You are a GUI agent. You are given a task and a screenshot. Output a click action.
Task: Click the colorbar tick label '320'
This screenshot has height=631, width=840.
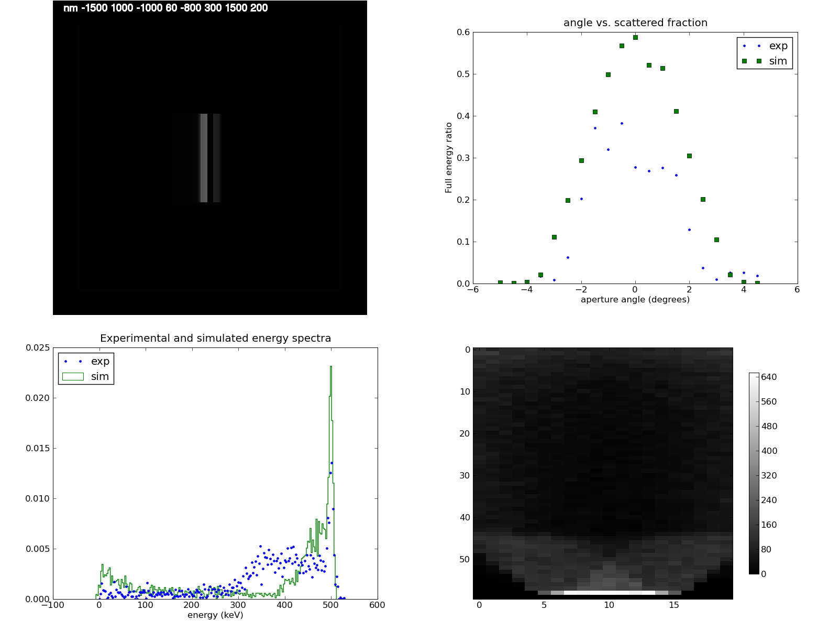(x=769, y=475)
